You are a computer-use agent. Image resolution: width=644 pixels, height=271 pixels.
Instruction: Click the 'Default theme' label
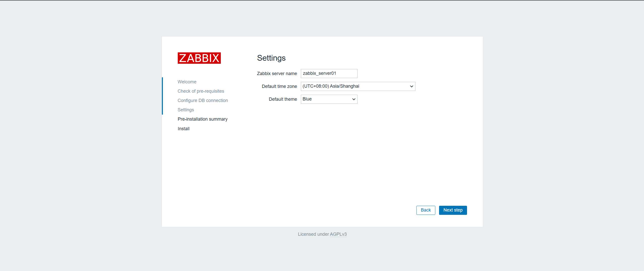(283, 99)
